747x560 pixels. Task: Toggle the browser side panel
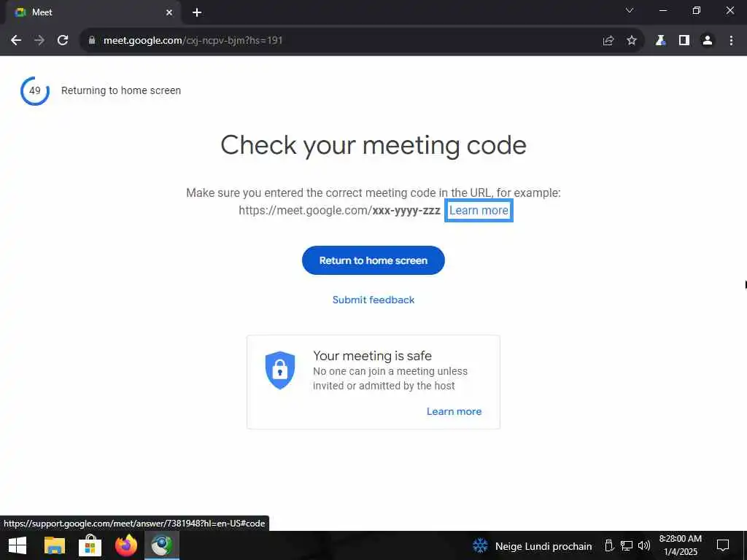684,41
